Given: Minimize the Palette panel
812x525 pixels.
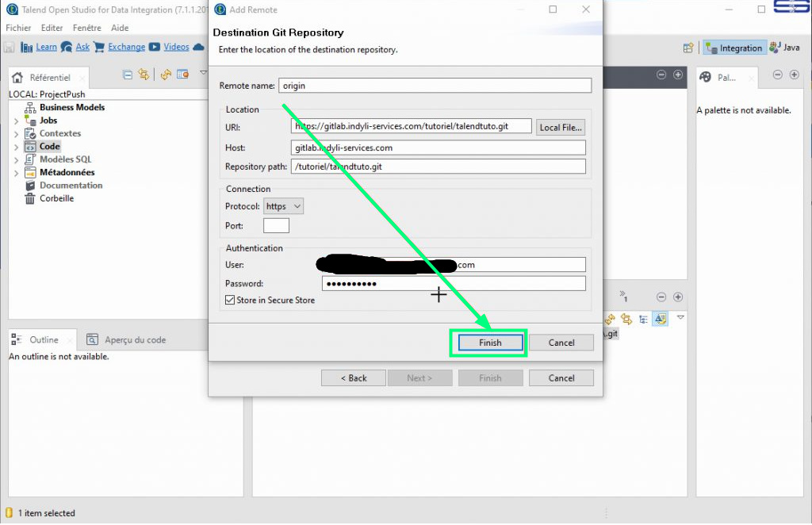Looking at the screenshot, I should tap(777, 75).
